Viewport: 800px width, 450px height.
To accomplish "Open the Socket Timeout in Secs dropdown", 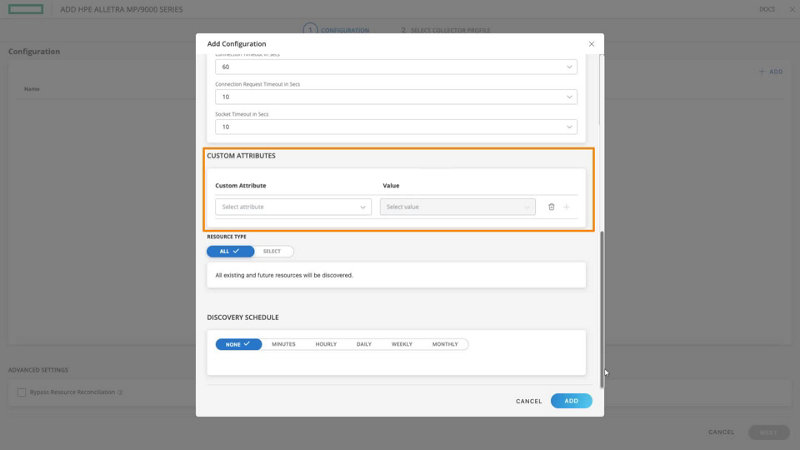I will [x=396, y=127].
